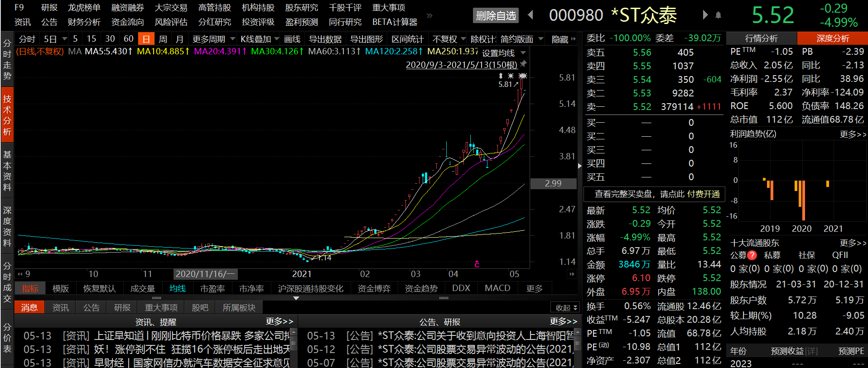Click the 2020 profit bar in 利润趋势

click(x=803, y=200)
